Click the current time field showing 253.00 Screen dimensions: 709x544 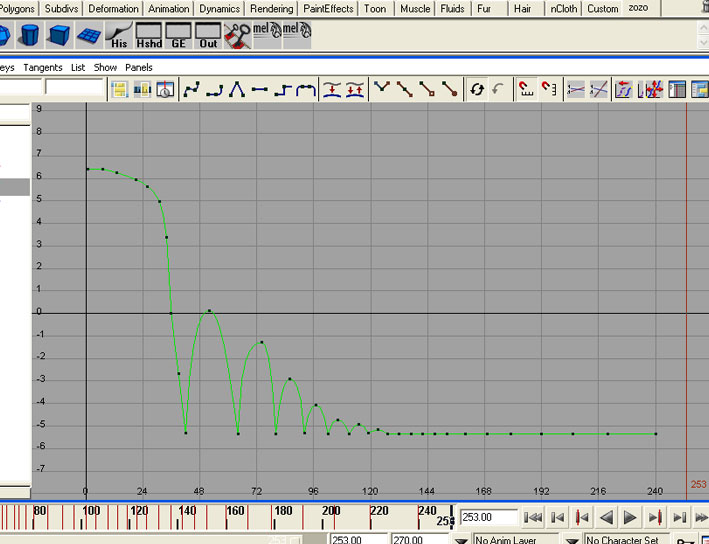coord(488,517)
